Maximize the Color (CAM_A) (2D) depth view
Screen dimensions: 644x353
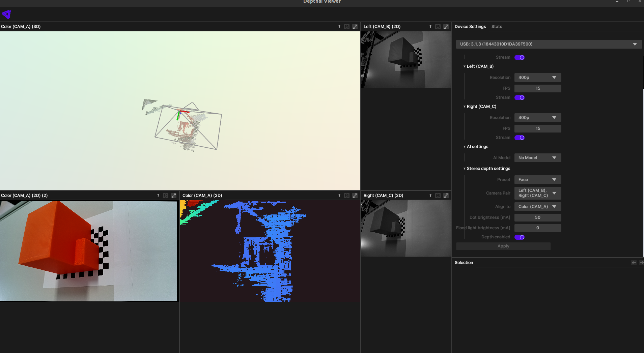pos(355,196)
